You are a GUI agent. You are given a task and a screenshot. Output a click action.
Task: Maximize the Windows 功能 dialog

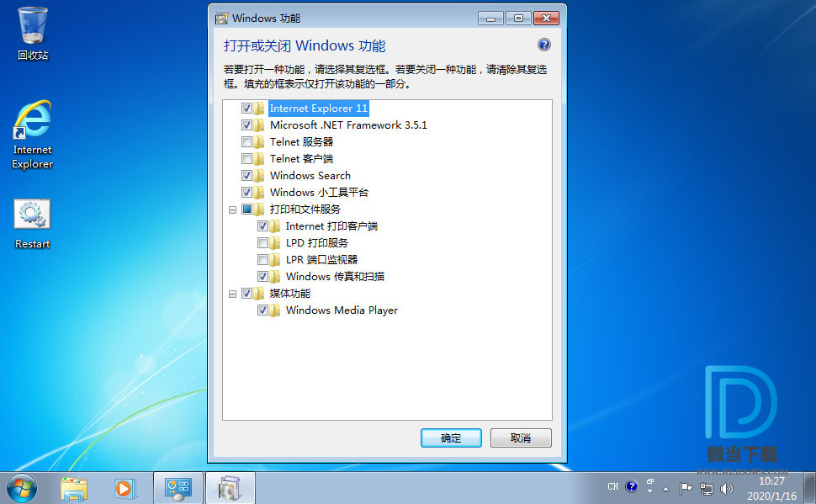click(x=518, y=19)
